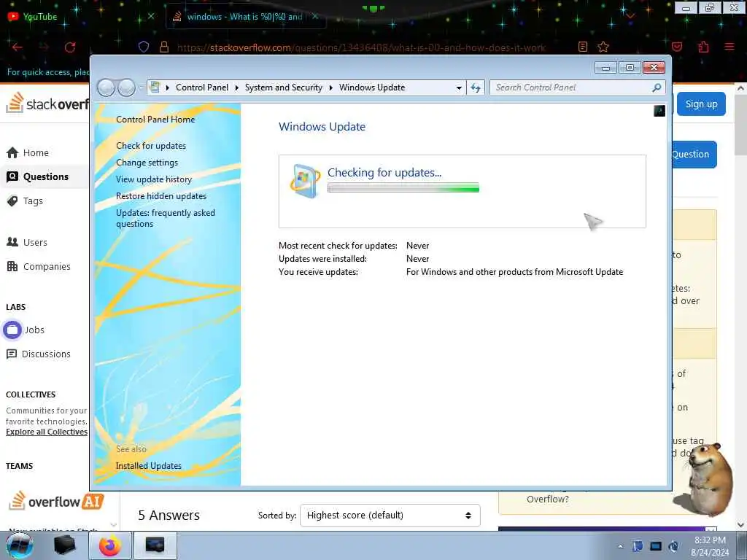Show hidden tray icons arrow
Viewport: 747px width, 560px height.
pyautogui.click(x=620, y=547)
